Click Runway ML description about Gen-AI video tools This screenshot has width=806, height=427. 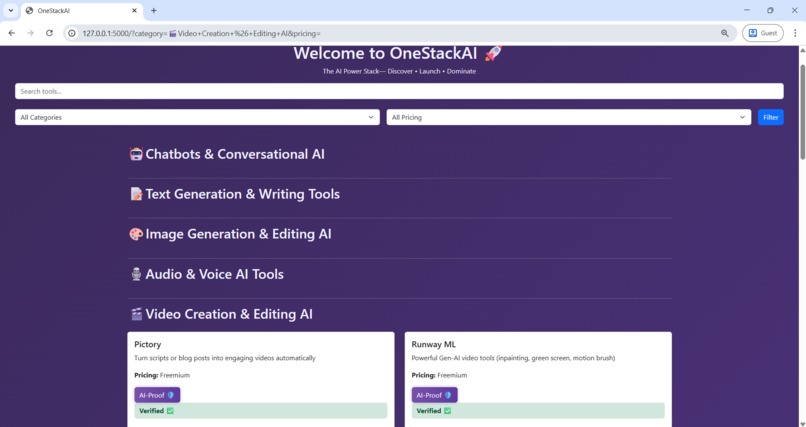pos(513,358)
